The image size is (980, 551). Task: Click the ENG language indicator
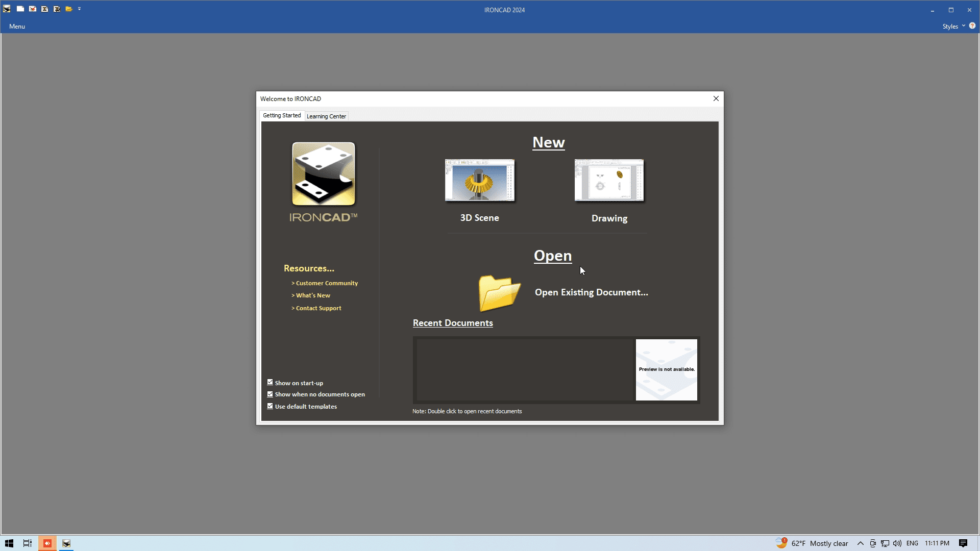(912, 543)
